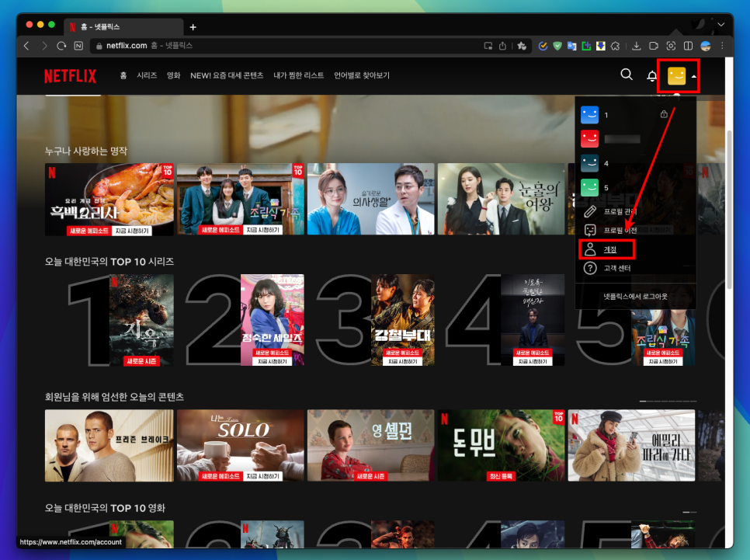Expand the tab list chevron

720,24
